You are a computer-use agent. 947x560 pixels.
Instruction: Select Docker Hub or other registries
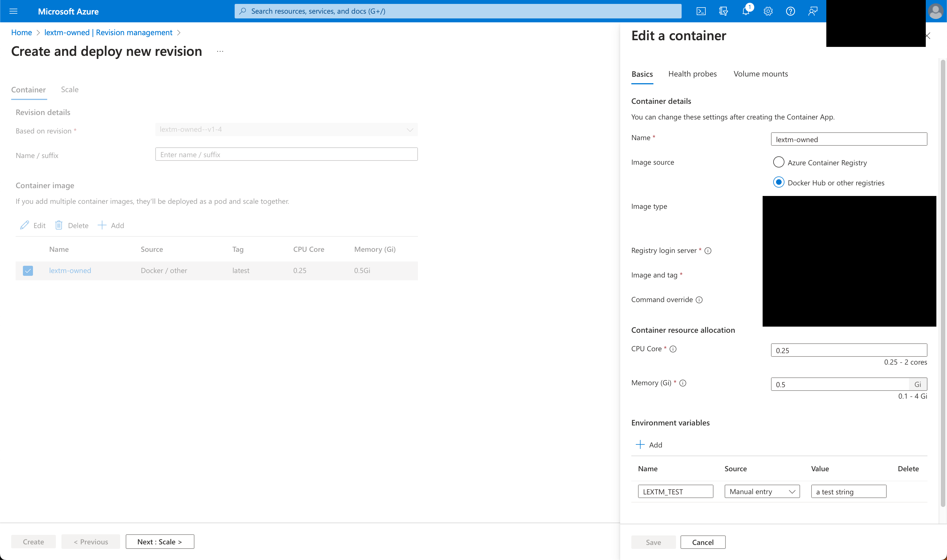coord(779,182)
